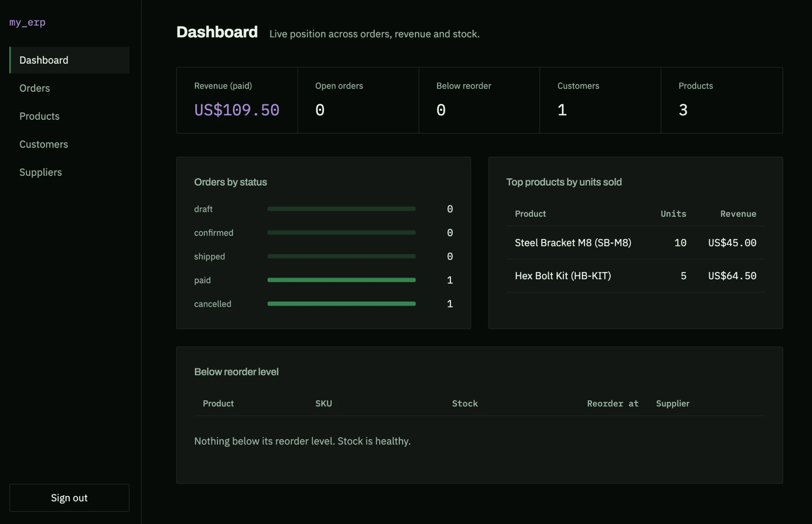Click the Orders by status heading
Screen dimensions: 812x524
click(x=231, y=182)
